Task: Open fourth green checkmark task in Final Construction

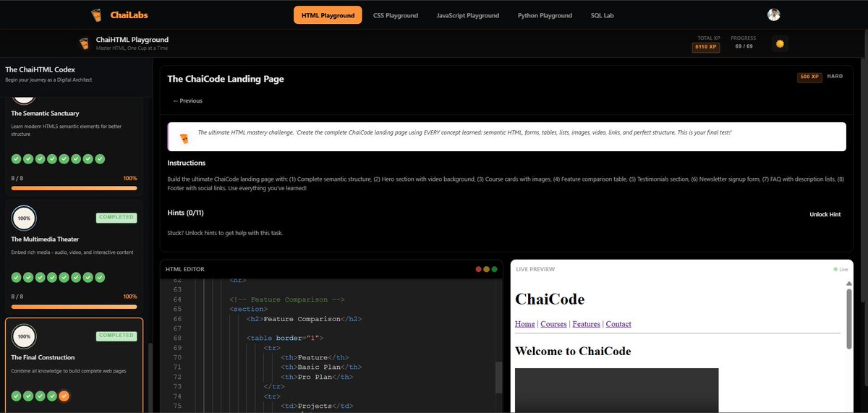Action: pyautogui.click(x=52, y=396)
